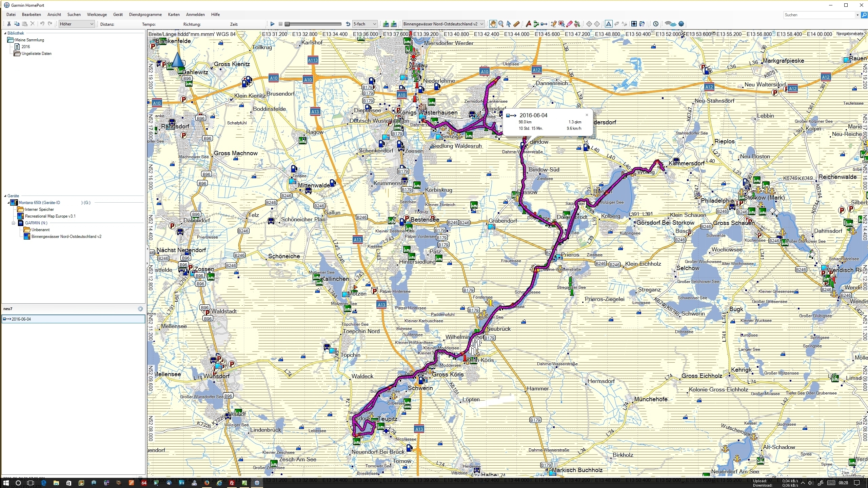
Task: Open the map product selection dropdown
Action: tap(481, 24)
